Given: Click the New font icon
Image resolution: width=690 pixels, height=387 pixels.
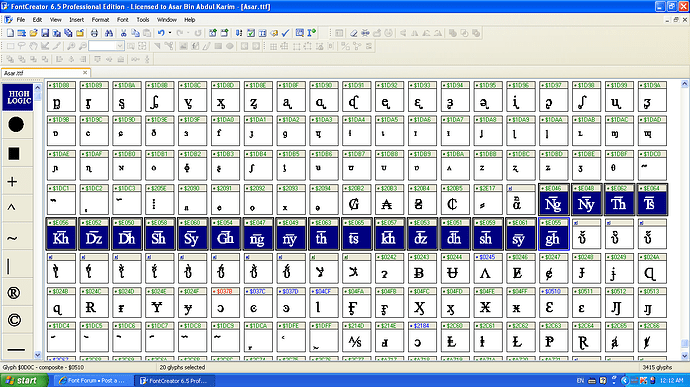Looking at the screenshot, I should [10, 33].
